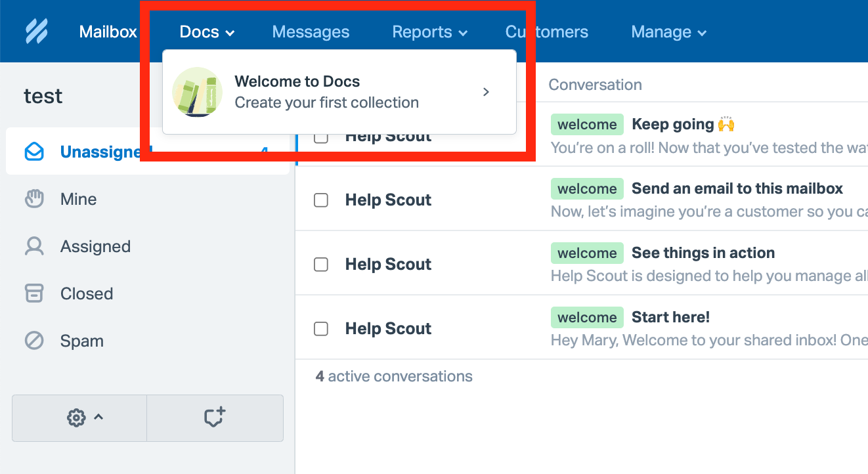This screenshot has height=474, width=868.
Task: Tick checkbox for 'See things in action' conversation
Action: pos(321,265)
